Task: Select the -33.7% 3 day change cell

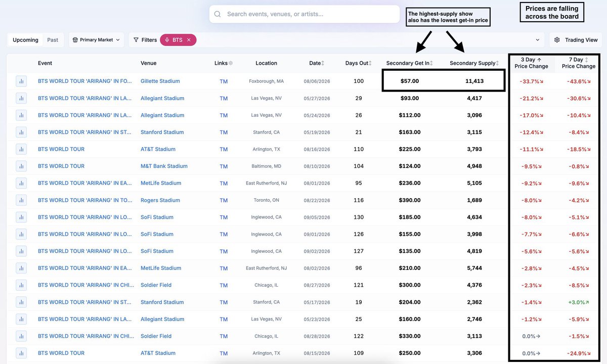Action: click(531, 81)
